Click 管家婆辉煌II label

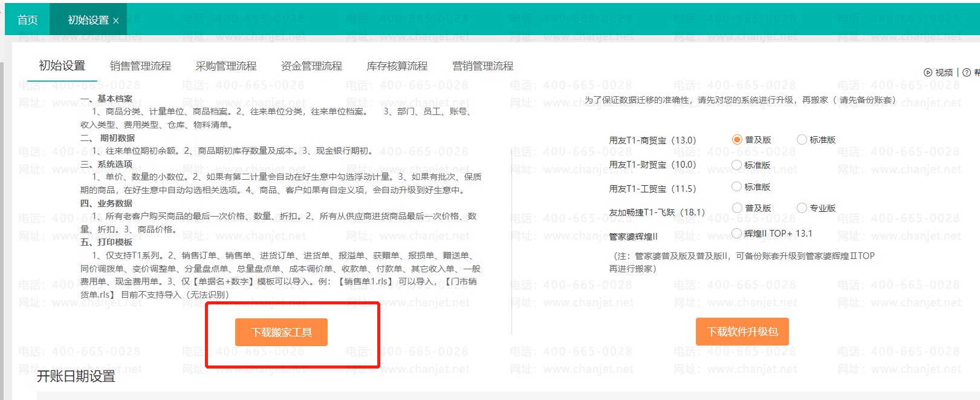[x=633, y=237]
